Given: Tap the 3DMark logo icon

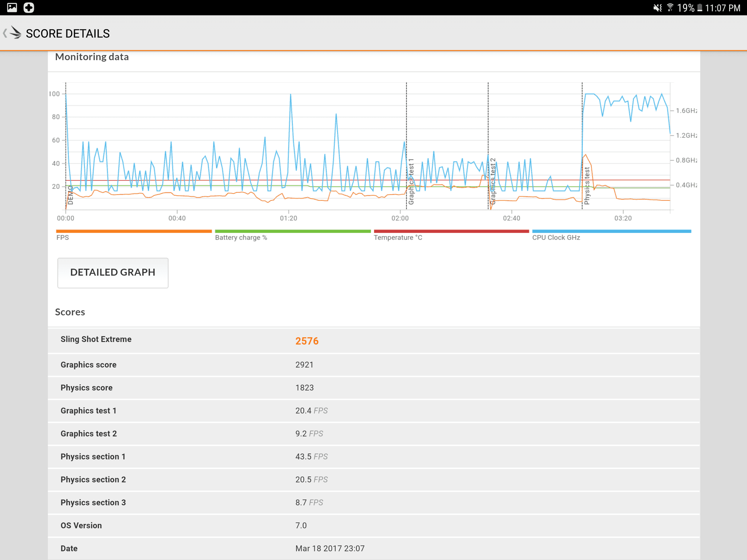Looking at the screenshot, I should click(x=15, y=33).
